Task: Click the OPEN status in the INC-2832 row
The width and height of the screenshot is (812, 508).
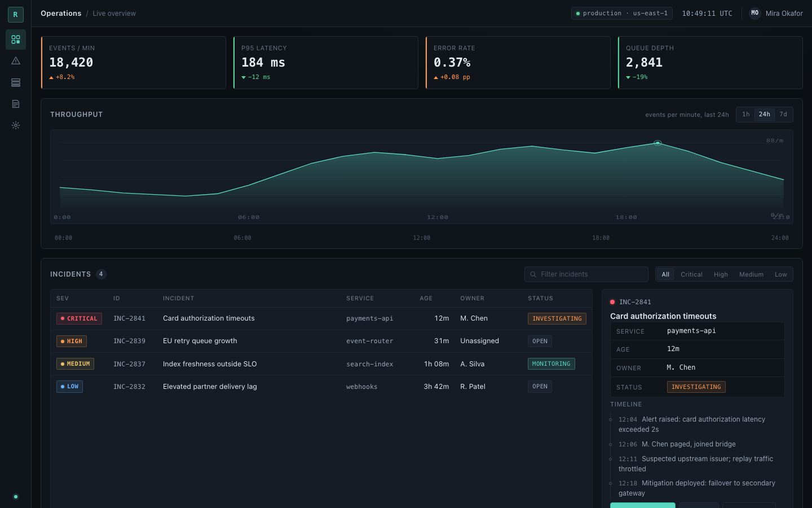Action: click(540, 387)
